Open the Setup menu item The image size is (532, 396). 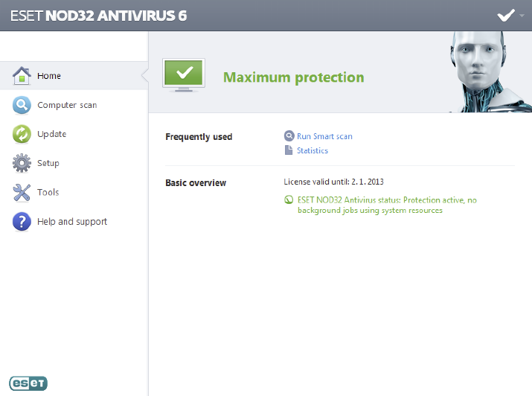point(48,164)
